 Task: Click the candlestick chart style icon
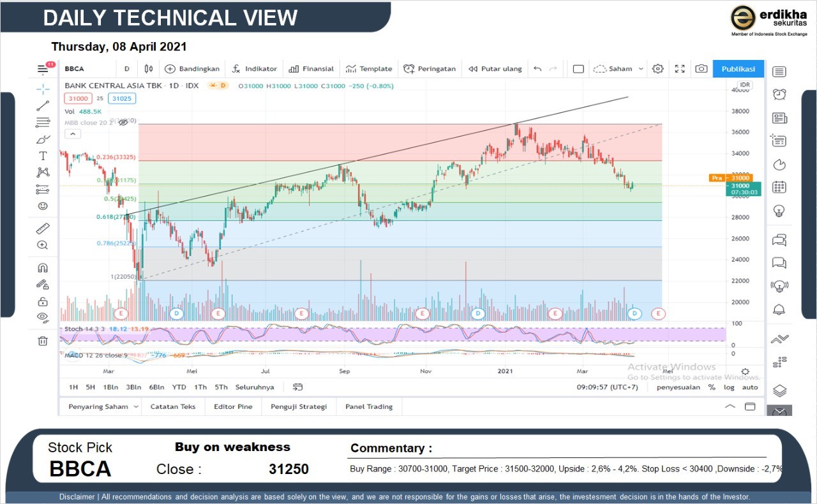coord(149,69)
